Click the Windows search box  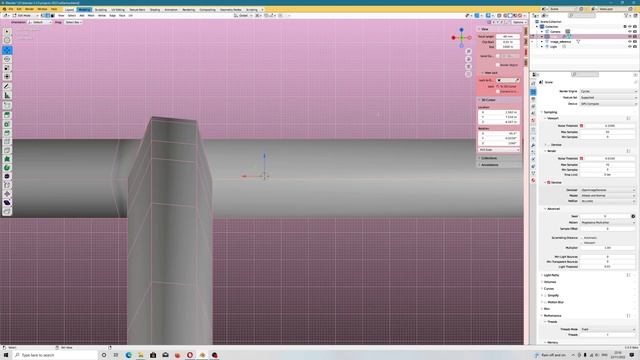point(55,355)
